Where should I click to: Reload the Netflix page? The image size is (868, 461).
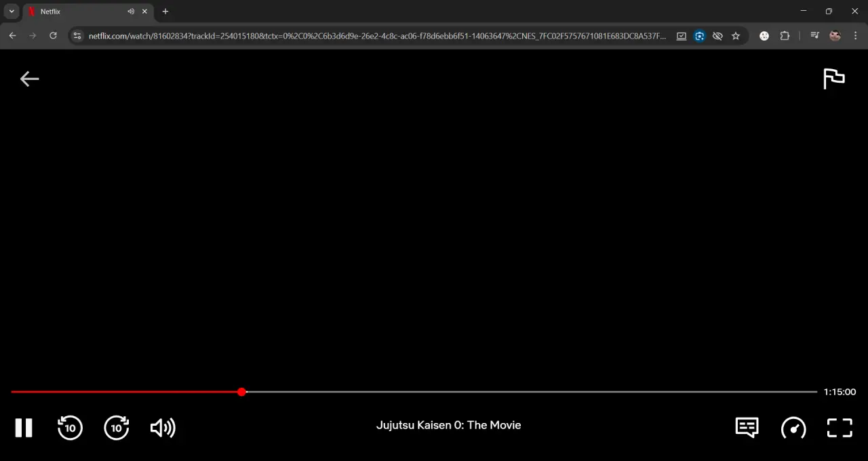[53, 36]
